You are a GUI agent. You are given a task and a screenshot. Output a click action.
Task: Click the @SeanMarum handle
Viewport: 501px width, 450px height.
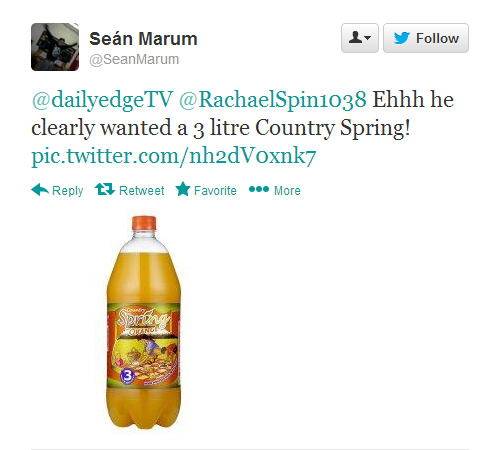(x=134, y=59)
